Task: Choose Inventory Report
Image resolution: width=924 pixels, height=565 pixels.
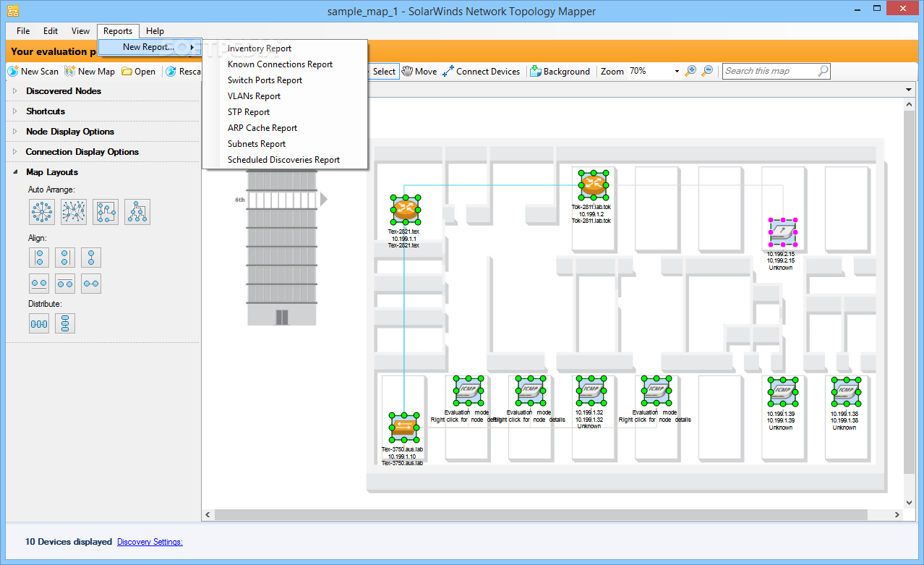Action: click(x=285, y=48)
